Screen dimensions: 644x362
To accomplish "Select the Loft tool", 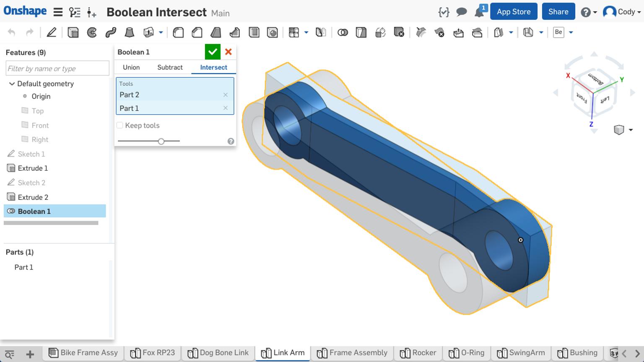I will pos(129,32).
